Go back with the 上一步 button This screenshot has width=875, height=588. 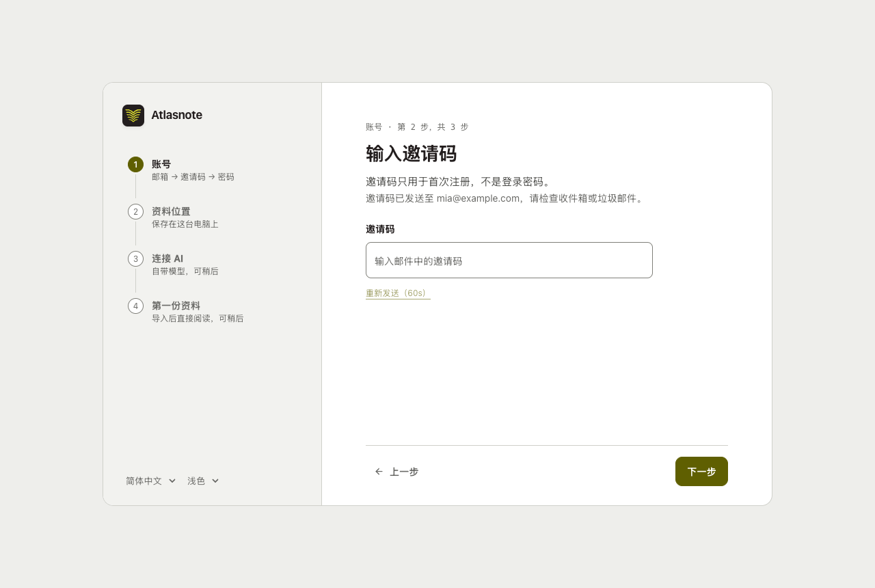pyautogui.click(x=396, y=472)
